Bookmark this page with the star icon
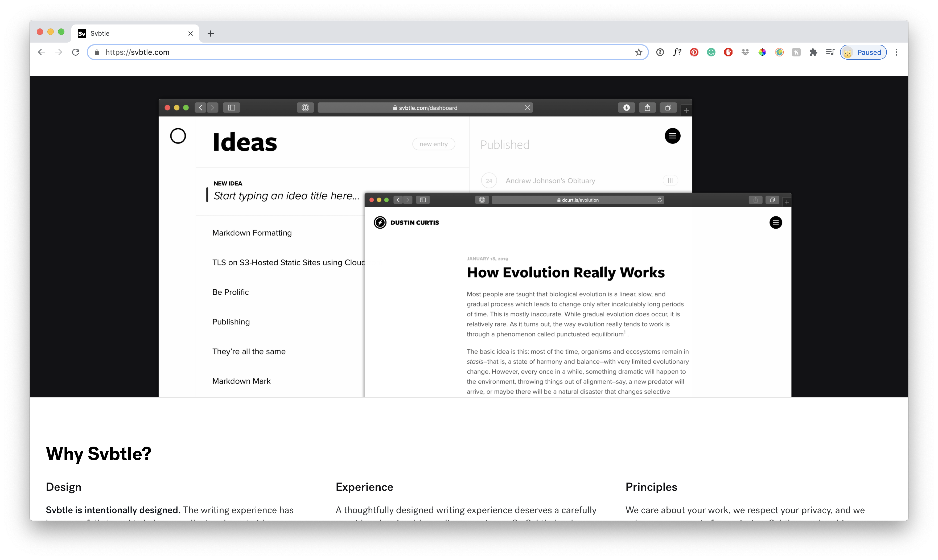Image resolution: width=938 pixels, height=560 pixels. (x=638, y=52)
